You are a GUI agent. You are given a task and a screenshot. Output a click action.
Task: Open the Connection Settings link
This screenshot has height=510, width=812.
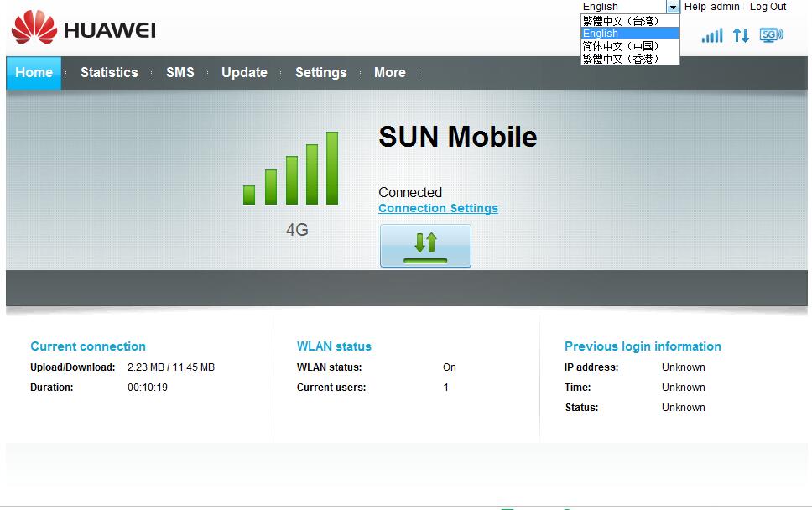[x=438, y=208]
